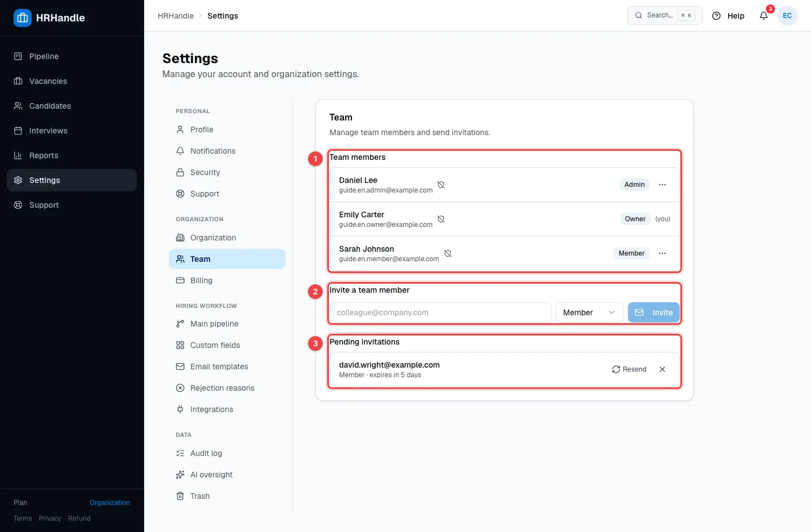811x532 pixels.
Task: Open the Search box in the header
Action: (x=665, y=16)
